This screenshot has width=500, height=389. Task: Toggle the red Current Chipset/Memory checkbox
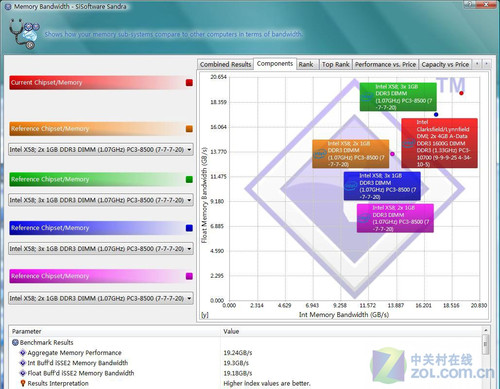pyautogui.click(x=189, y=83)
